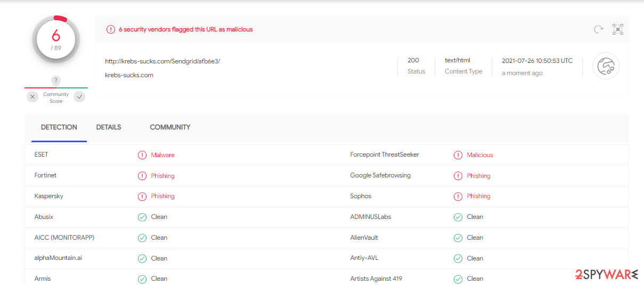This screenshot has width=644, height=285.
Task: Click the community score upvote check button
Action: [79, 96]
